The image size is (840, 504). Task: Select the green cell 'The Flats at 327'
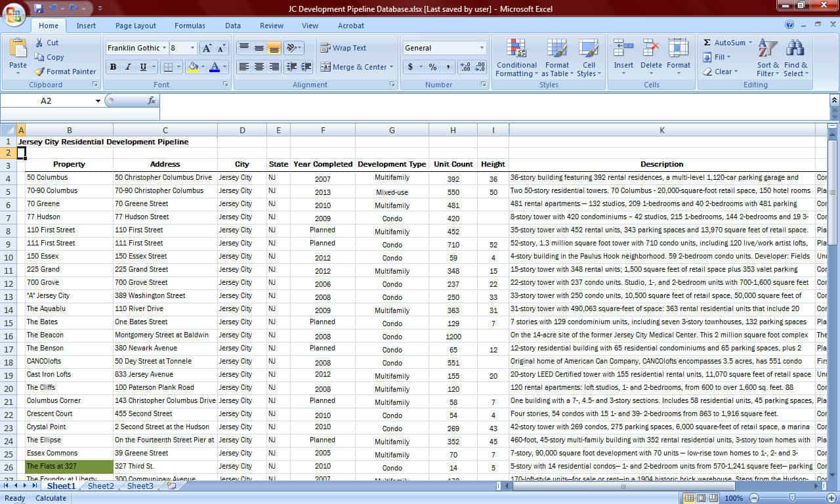click(69, 467)
